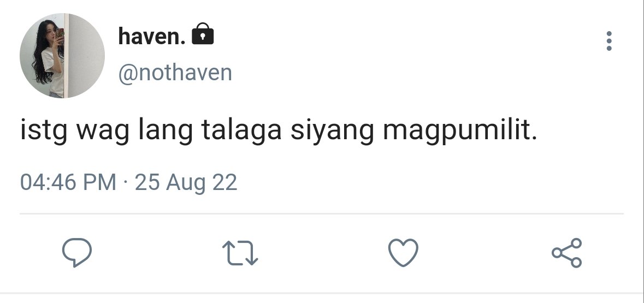View the protected account lock badge
The width and height of the screenshot is (644, 303).
pyautogui.click(x=203, y=34)
